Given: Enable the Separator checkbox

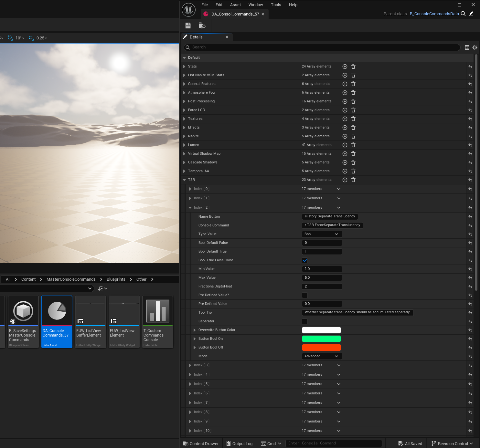Looking at the screenshot, I should (x=305, y=321).
